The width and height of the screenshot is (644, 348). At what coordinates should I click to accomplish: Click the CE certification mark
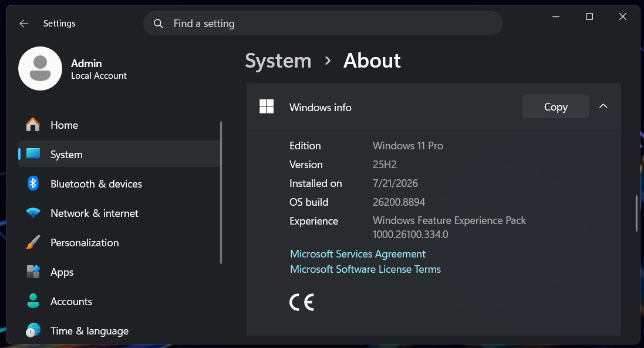[302, 302]
